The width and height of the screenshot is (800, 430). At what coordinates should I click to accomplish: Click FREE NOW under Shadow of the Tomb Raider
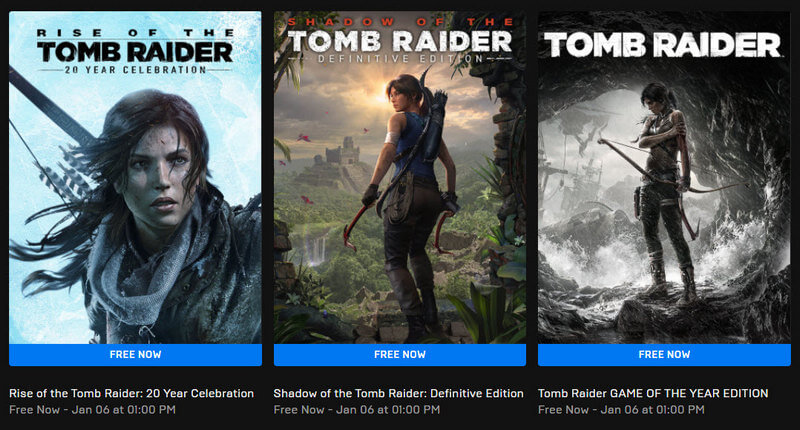[x=399, y=355]
